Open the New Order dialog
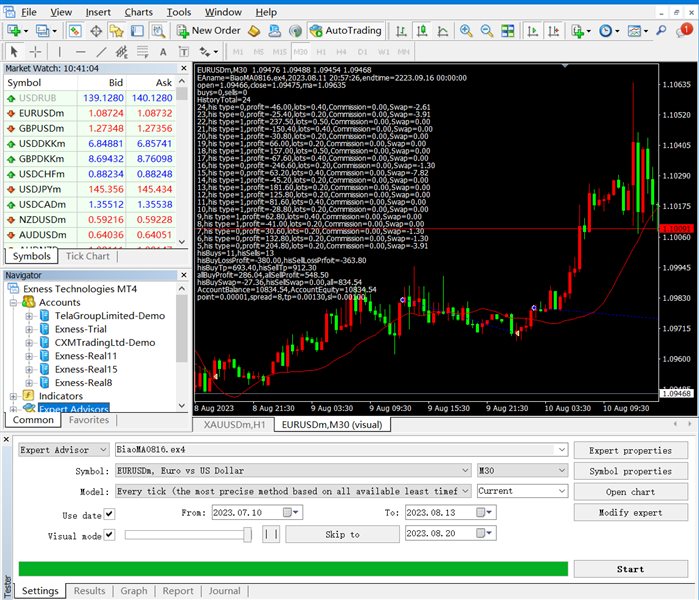This screenshot has width=699, height=600. pos(208,31)
